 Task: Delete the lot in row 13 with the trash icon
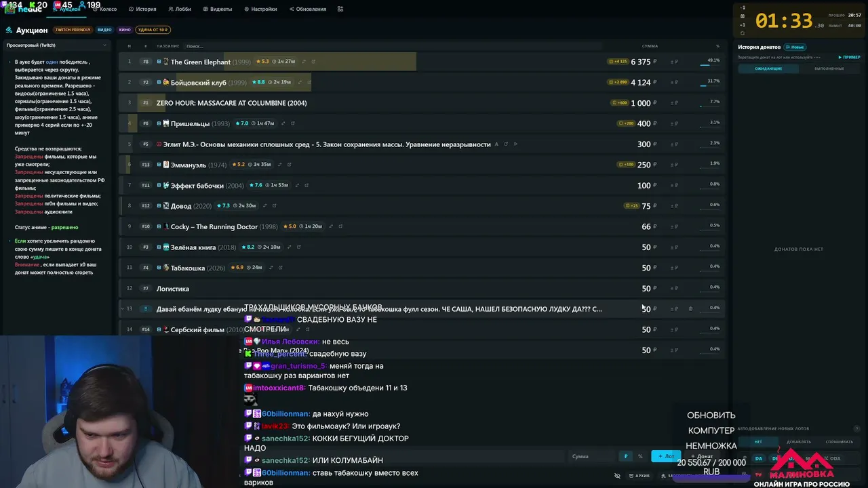click(690, 309)
